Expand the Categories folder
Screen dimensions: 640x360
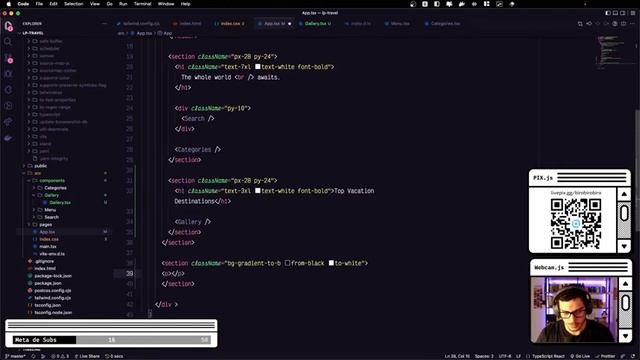55,188
